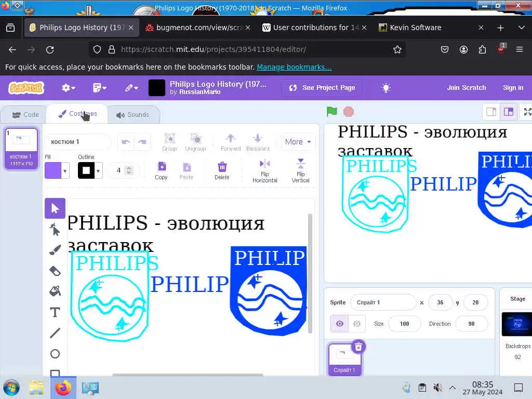Select the Fill bucket tool
The width and height of the screenshot is (532, 399).
tap(55, 291)
